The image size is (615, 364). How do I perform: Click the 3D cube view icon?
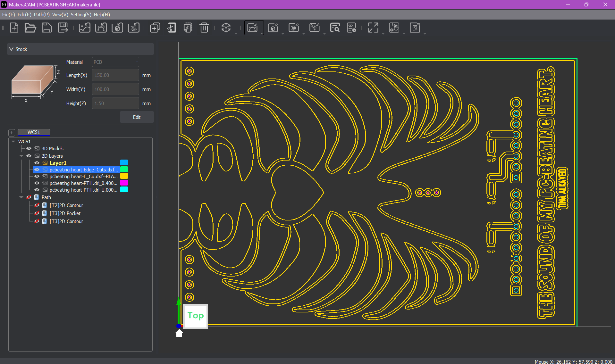point(226,28)
